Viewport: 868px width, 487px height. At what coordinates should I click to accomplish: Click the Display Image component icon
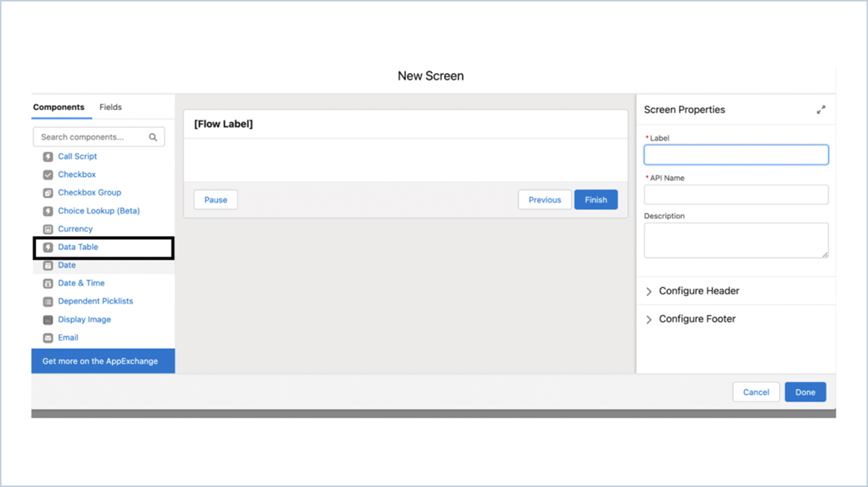point(47,319)
